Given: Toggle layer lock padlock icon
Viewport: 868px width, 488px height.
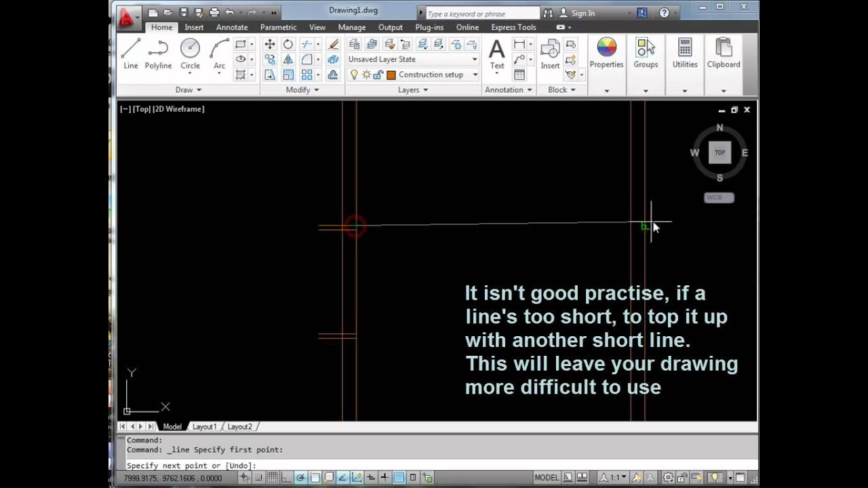Looking at the screenshot, I should click(378, 75).
